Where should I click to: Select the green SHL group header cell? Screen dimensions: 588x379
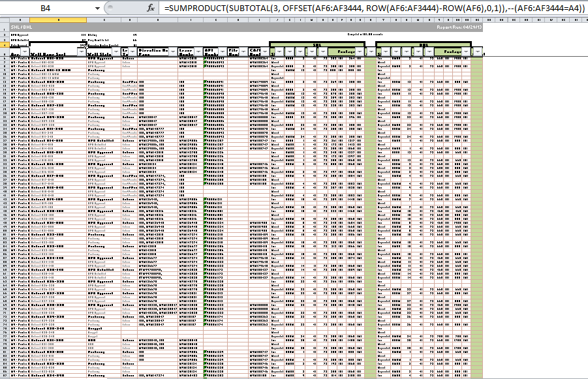(x=317, y=44)
